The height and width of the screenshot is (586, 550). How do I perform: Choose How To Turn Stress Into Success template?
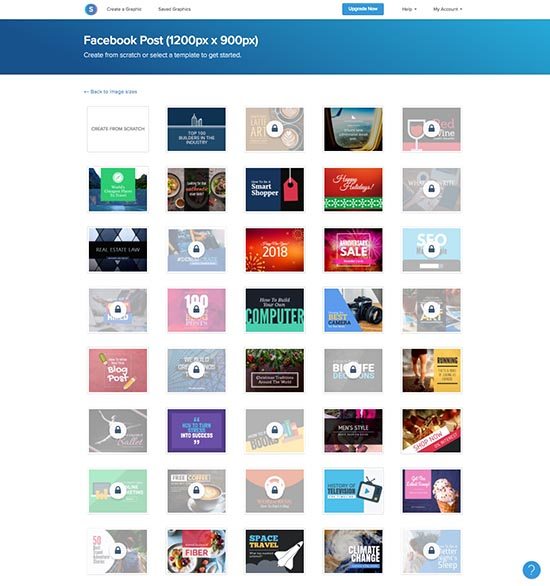[196, 431]
